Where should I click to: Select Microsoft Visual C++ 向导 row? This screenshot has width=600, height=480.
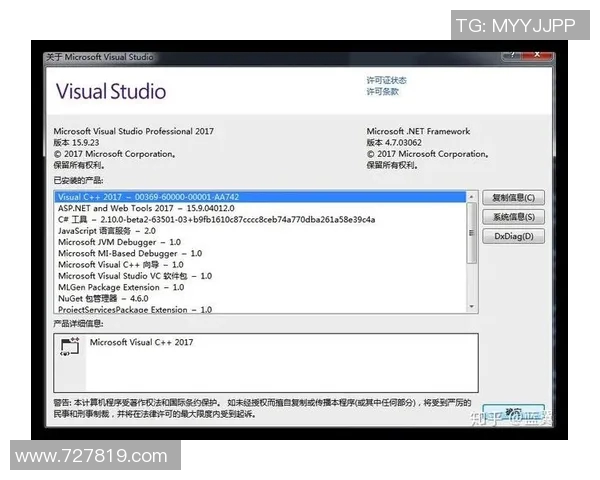point(260,265)
